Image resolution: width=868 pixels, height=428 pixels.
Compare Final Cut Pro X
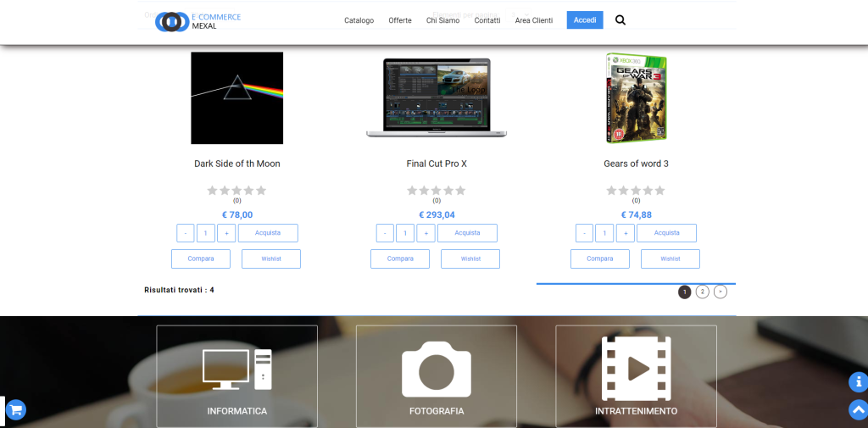pyautogui.click(x=400, y=259)
